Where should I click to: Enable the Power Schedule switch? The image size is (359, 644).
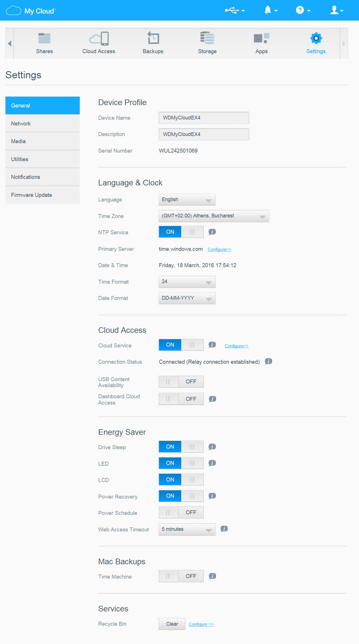181,512
